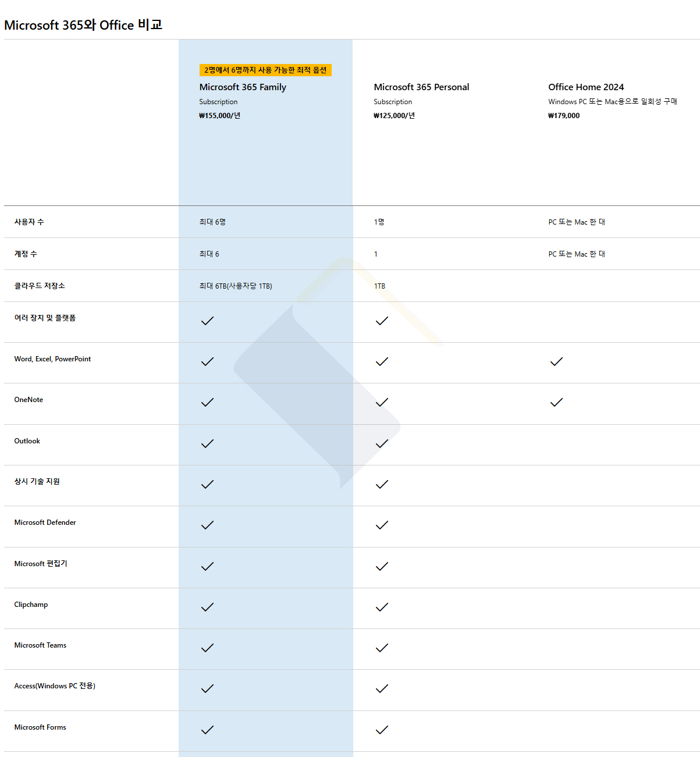Image resolution: width=700 pixels, height=757 pixels.
Task: Click the Microsoft 365와 Office 비교 heading
Action: click(83, 25)
